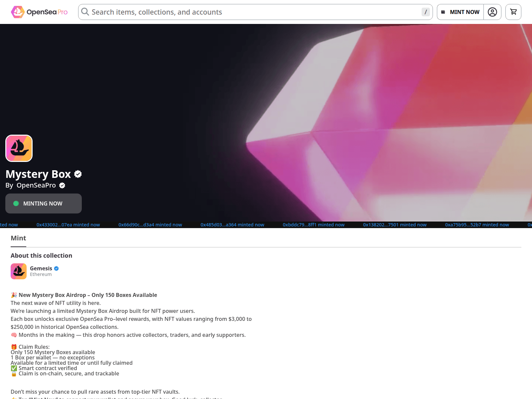Screen dimensions: 532x399
Task: Click the Gemesis collection name
Action: (41, 268)
